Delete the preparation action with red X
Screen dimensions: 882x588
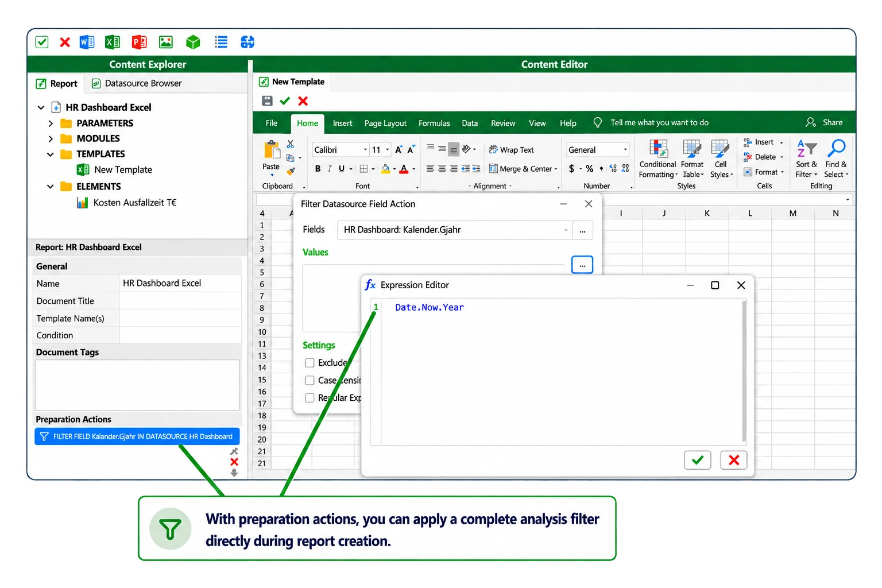point(234,462)
